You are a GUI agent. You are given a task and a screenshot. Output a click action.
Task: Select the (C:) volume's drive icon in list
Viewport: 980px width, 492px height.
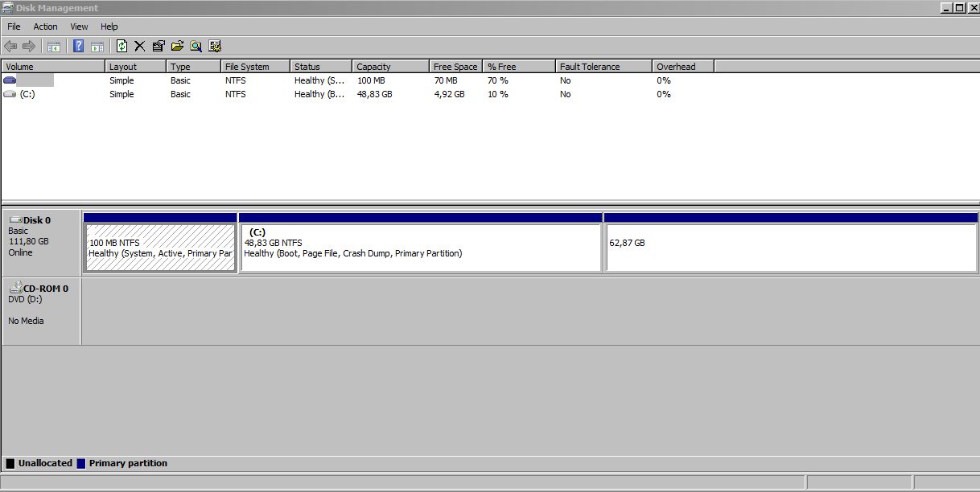(10, 94)
